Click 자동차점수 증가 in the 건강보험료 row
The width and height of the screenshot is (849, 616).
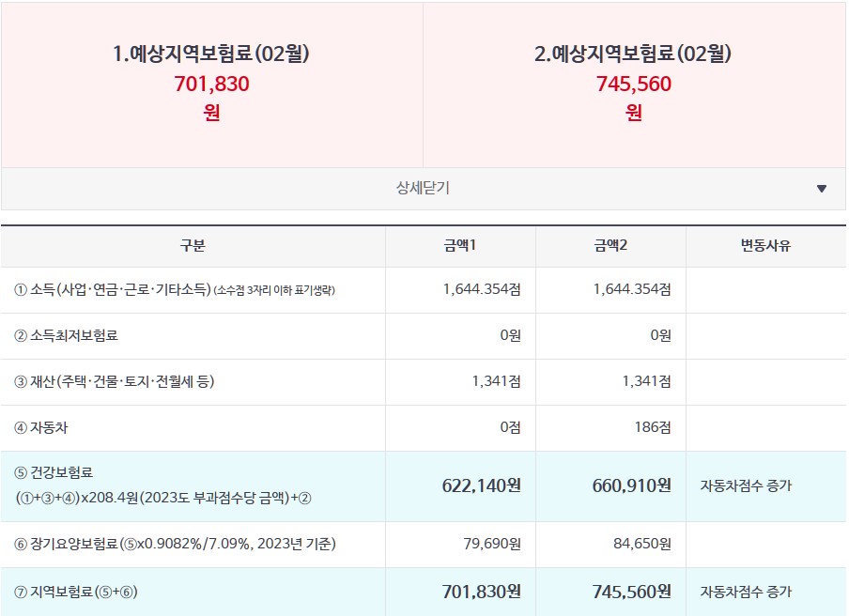[746, 486]
